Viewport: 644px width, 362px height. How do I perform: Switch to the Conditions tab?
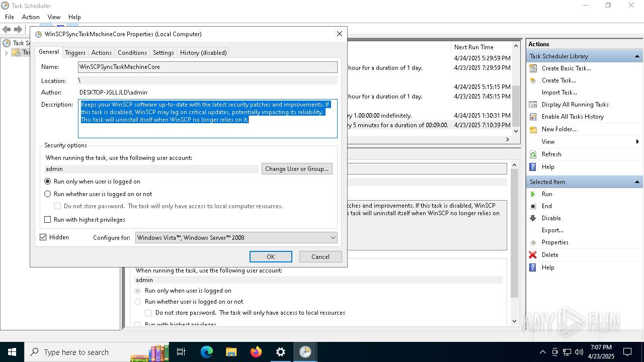pos(132,52)
